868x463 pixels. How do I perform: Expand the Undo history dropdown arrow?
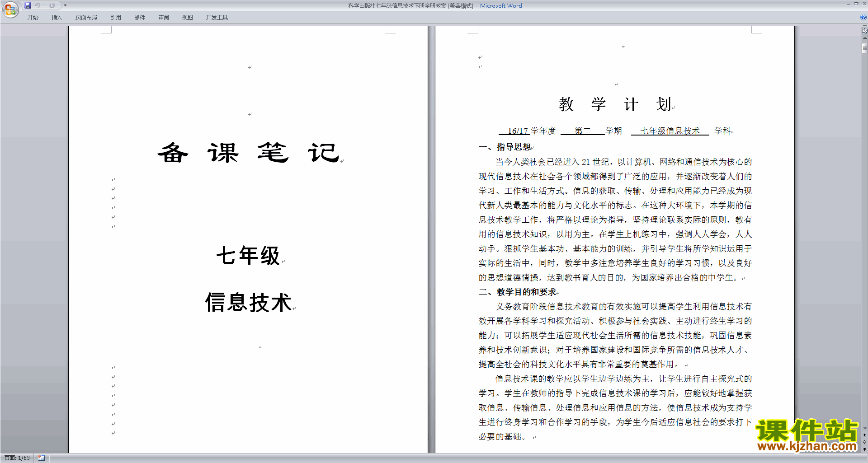pyautogui.click(x=44, y=5)
